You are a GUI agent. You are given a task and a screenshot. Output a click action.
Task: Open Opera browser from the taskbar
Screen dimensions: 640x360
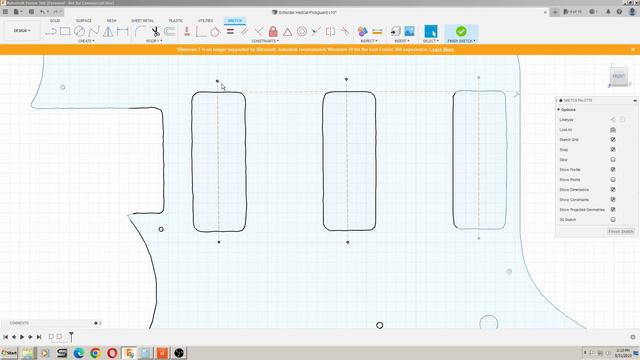pos(112,353)
